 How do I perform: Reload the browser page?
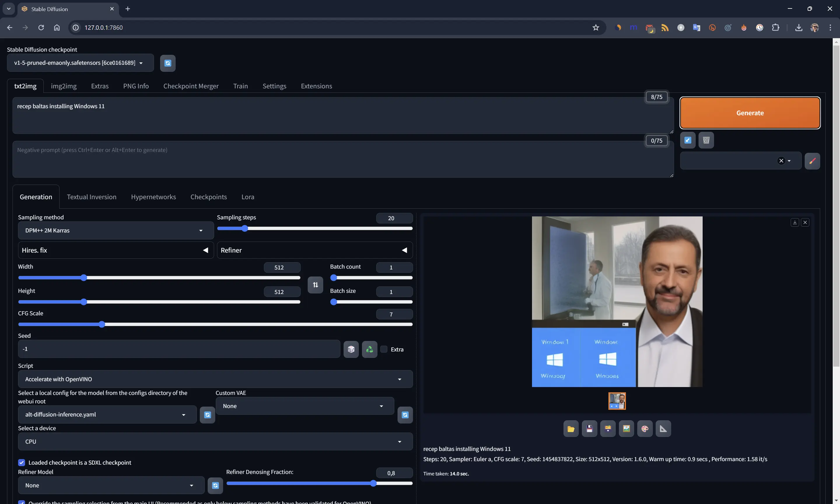(x=41, y=27)
